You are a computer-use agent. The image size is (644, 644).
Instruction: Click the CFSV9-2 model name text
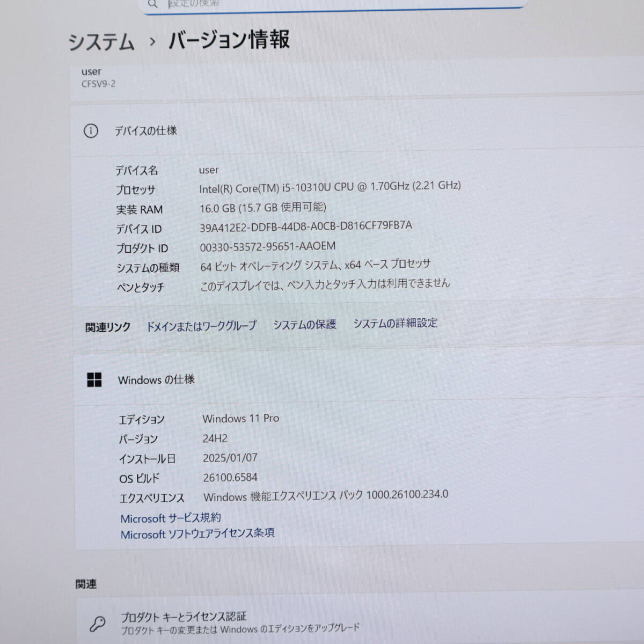coord(98,84)
